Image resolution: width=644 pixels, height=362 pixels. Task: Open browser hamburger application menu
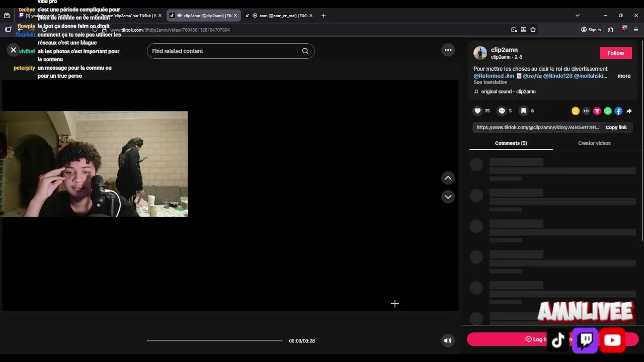pos(636,30)
